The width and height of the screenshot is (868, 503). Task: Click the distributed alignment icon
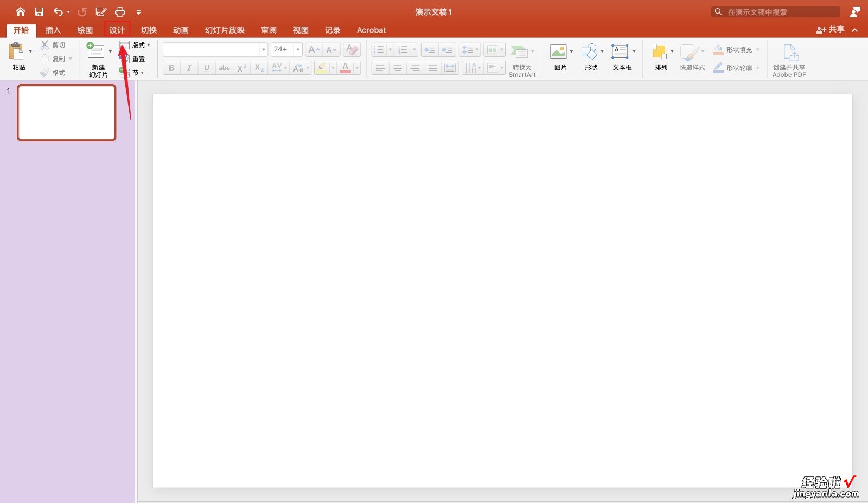(450, 68)
